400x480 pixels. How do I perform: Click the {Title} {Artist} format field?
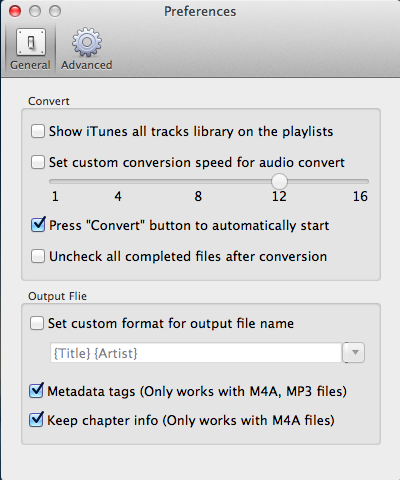196,353
